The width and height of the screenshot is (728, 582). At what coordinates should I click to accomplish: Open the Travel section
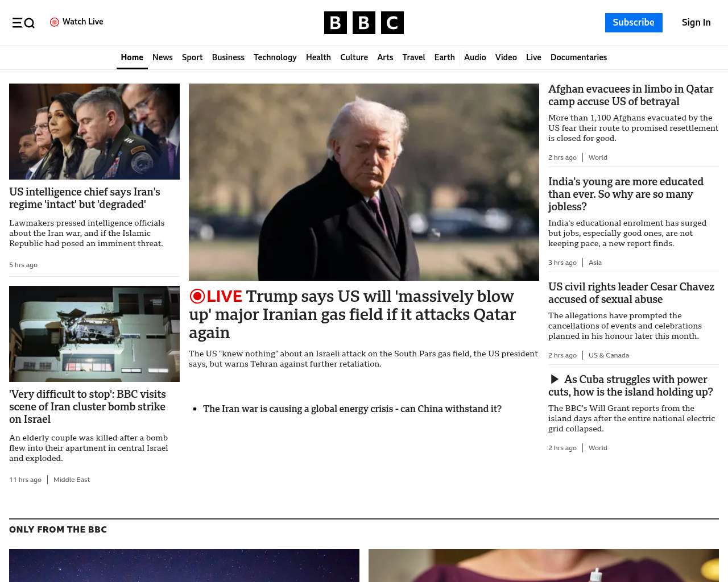pos(413,57)
